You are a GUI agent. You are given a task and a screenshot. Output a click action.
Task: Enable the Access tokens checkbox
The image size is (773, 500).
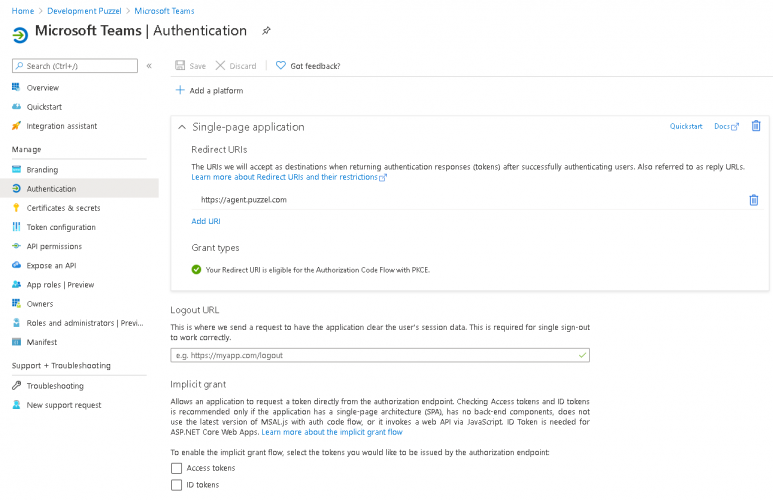click(x=176, y=468)
